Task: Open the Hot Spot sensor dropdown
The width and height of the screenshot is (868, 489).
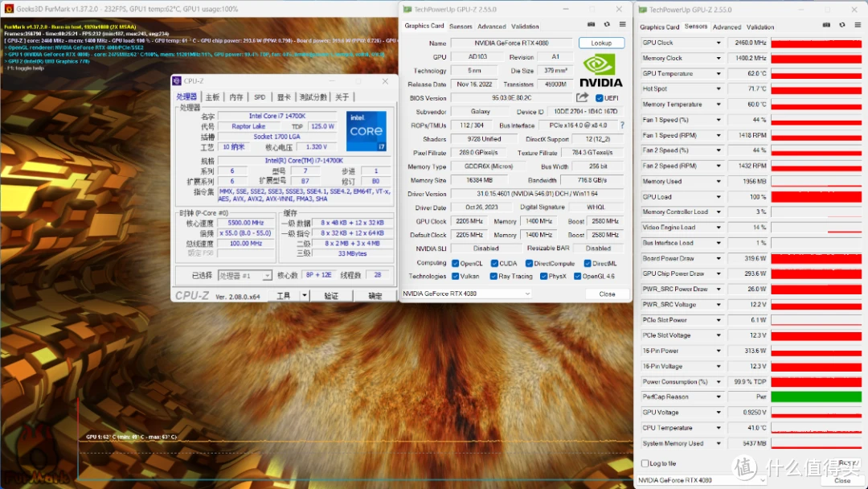Action: [719, 88]
